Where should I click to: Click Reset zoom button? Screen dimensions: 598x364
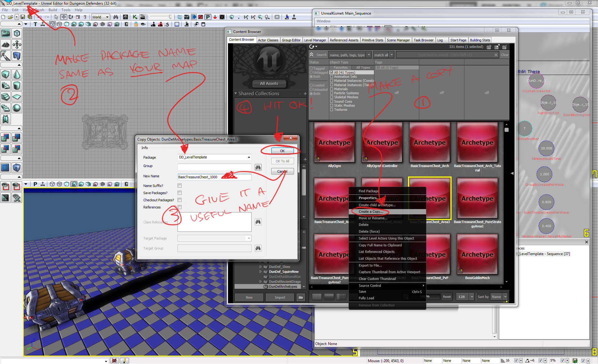(x=447, y=297)
